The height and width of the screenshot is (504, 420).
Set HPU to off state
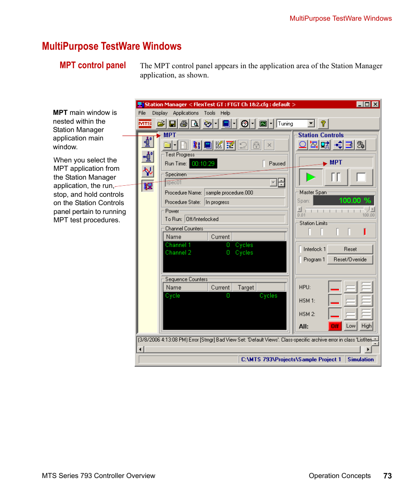coord(335,287)
